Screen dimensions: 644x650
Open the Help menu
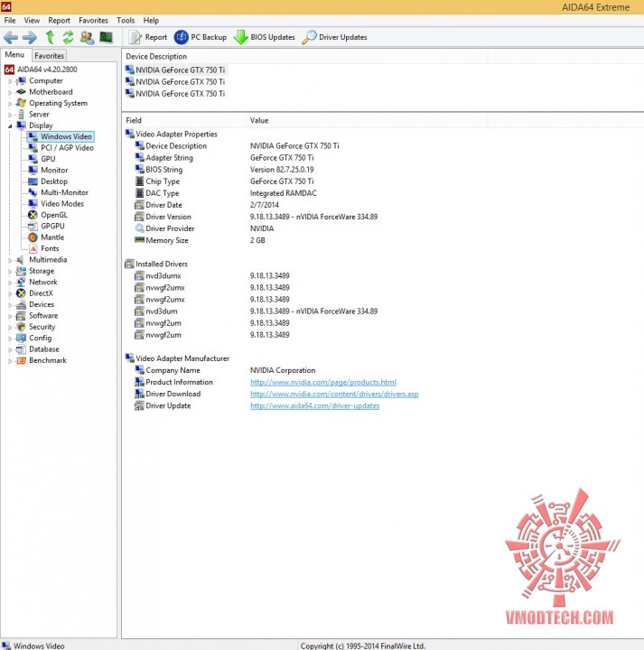(x=151, y=20)
